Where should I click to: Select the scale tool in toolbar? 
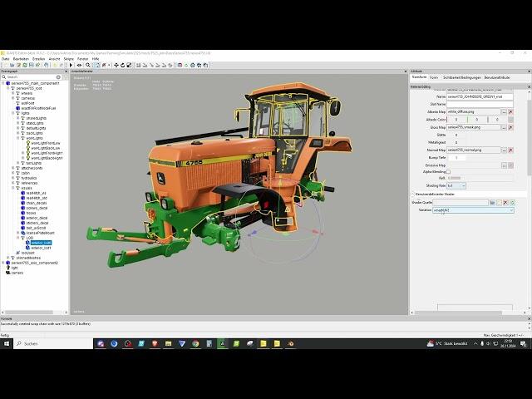tap(129, 65)
